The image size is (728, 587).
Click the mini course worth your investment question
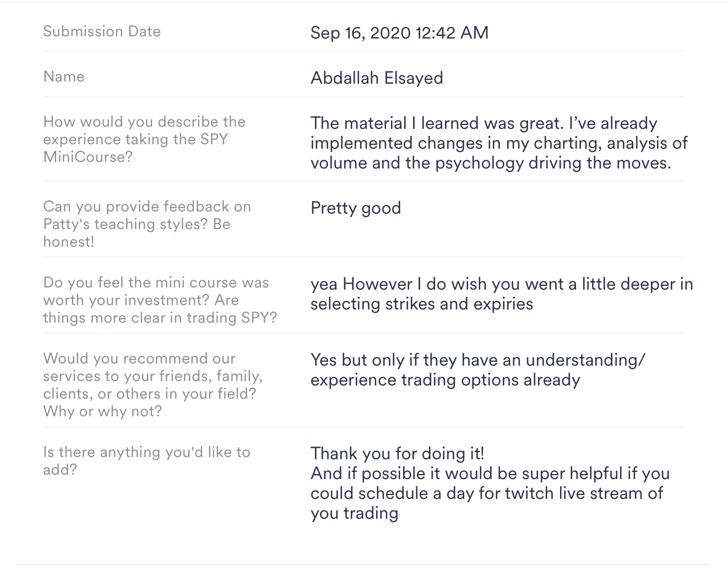coord(160,300)
